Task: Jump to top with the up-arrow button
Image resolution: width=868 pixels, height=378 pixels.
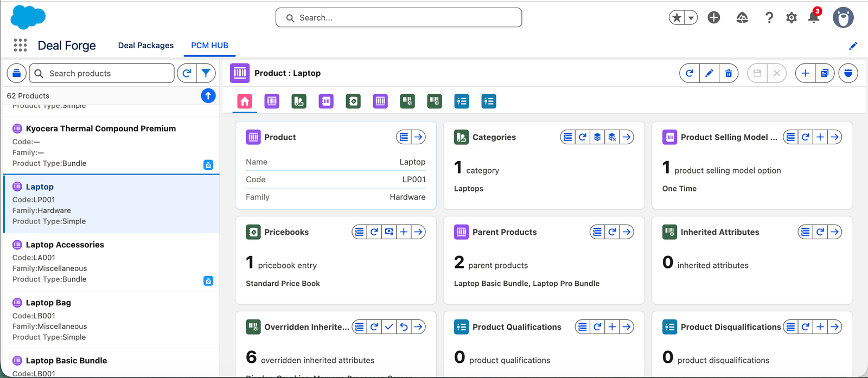Action: [208, 95]
